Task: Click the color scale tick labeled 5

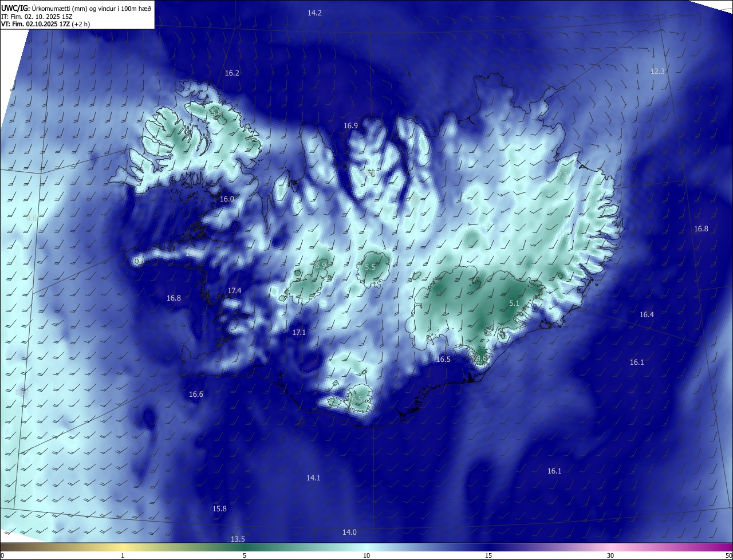Action: pyautogui.click(x=245, y=555)
